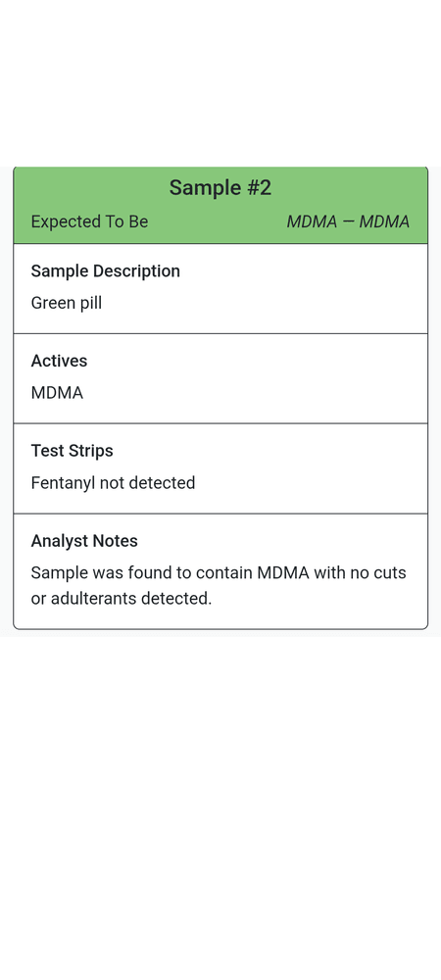This screenshot has width=441, height=980.
Task: Select the Green pill description text
Action: (x=67, y=303)
